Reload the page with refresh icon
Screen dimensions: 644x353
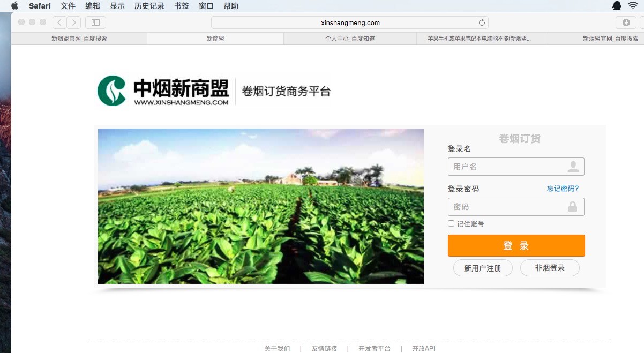482,22
